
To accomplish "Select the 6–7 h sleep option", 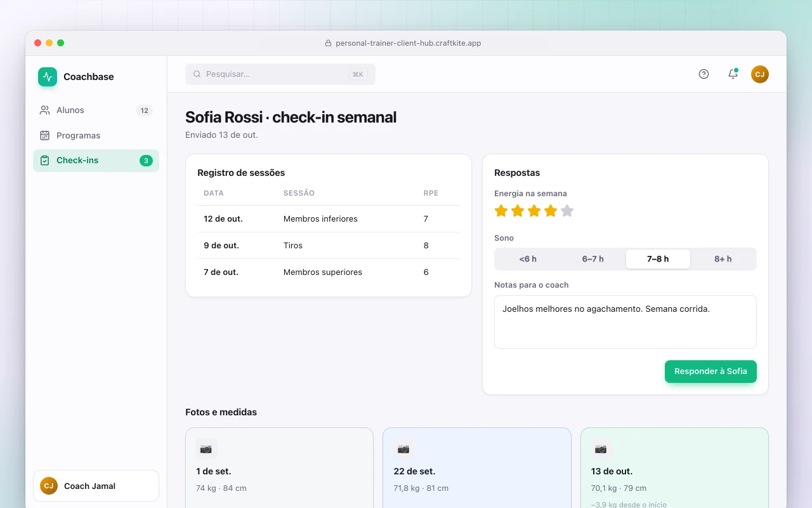I will pos(593,259).
